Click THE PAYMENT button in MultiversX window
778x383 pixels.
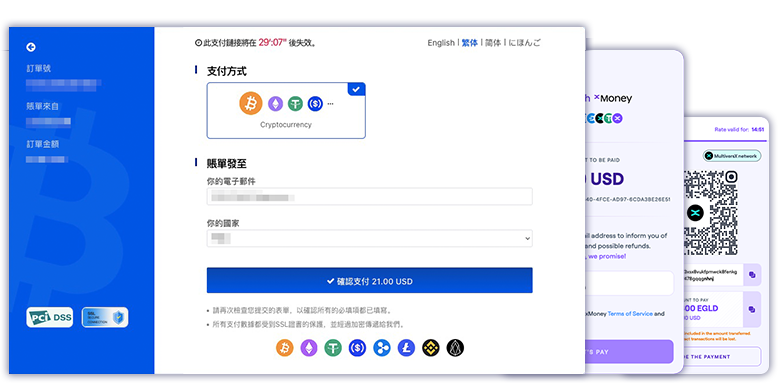(722, 357)
